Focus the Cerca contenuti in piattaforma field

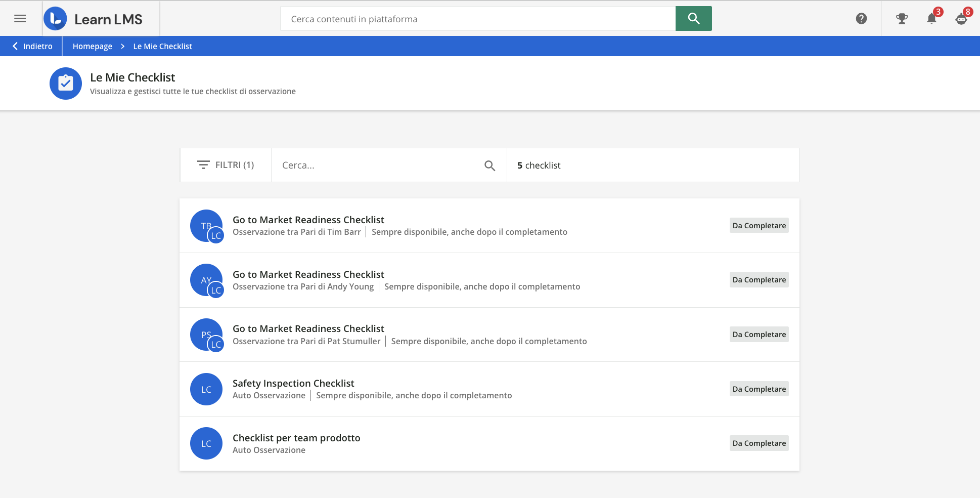click(478, 19)
